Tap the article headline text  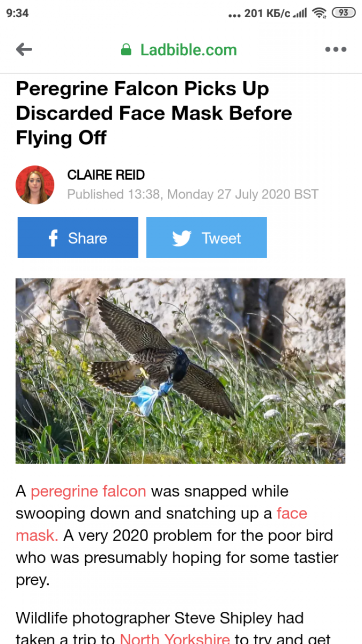tap(154, 113)
